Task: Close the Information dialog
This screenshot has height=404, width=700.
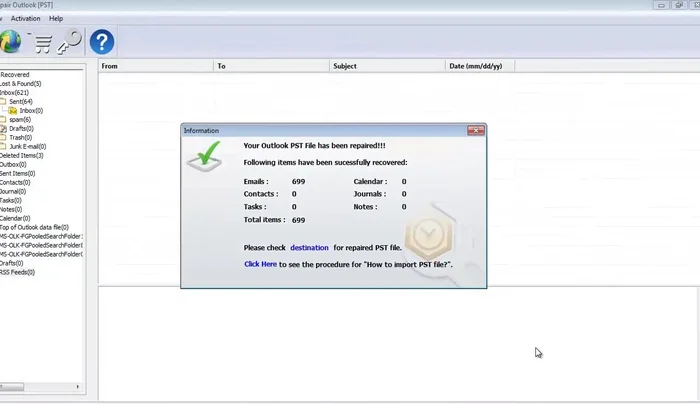Action: [x=476, y=130]
